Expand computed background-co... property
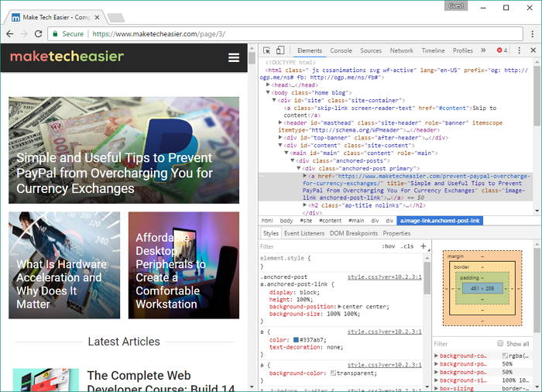This screenshot has width=542, height=392. click(436, 356)
